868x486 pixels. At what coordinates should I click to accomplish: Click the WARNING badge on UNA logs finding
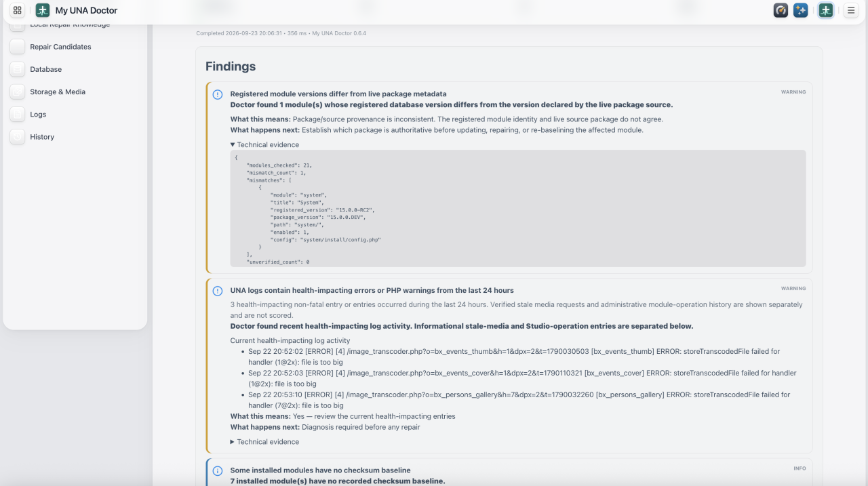pyautogui.click(x=793, y=289)
